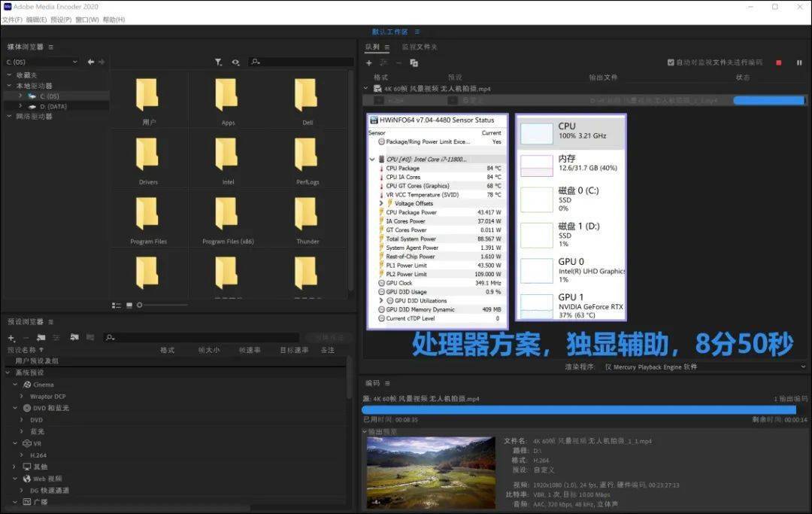Viewport: 812px width, 514px height.
Task: Open workspace menu icon beside 默认工作区
Action: [417, 32]
